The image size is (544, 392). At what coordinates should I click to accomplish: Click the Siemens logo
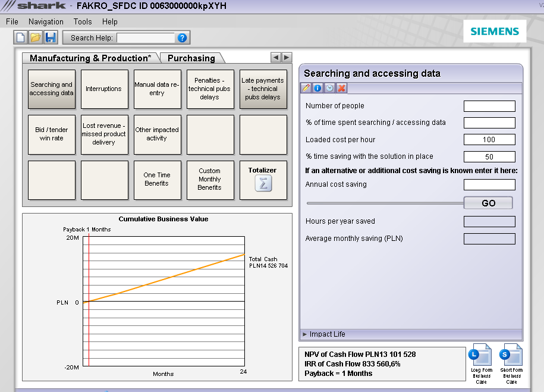pos(495,32)
